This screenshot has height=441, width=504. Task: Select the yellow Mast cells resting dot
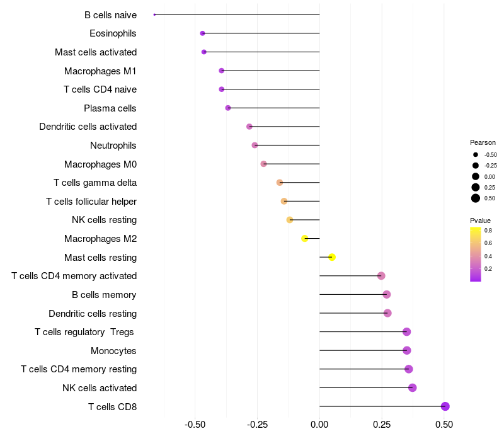332,257
